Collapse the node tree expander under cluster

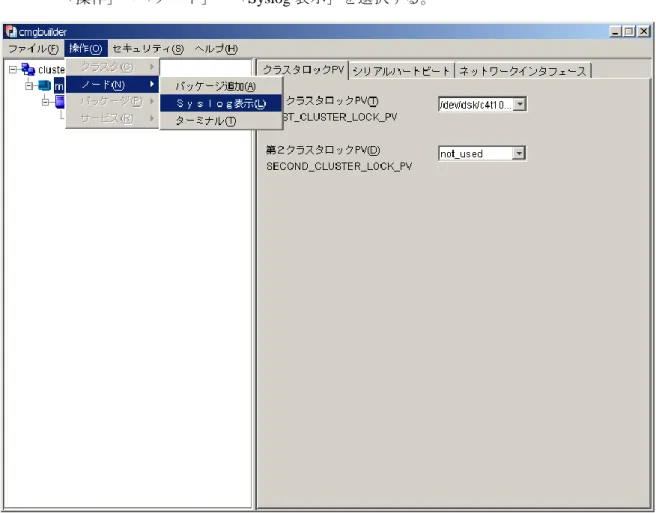(29, 86)
